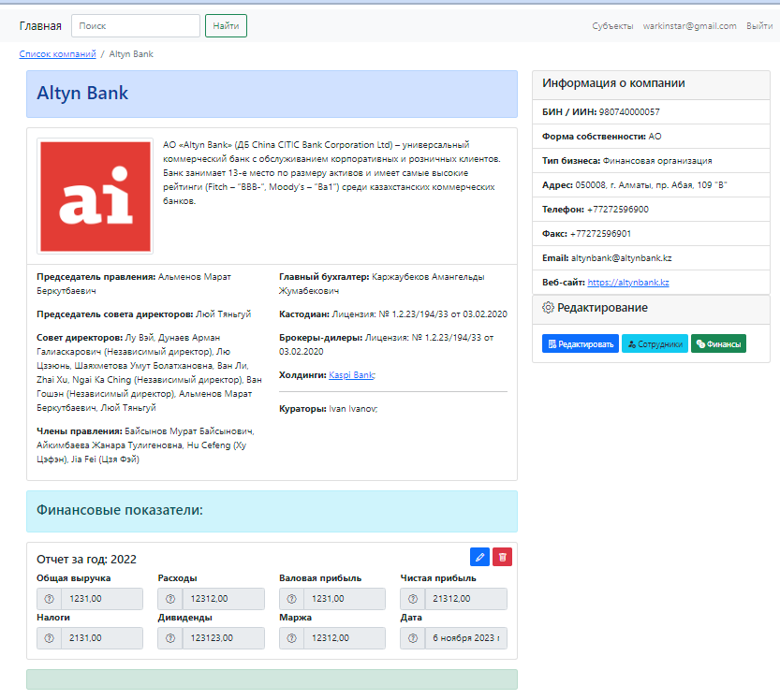780x700 pixels.
Task: Click the Общая выручка field 1231,00
Action: 102,599
